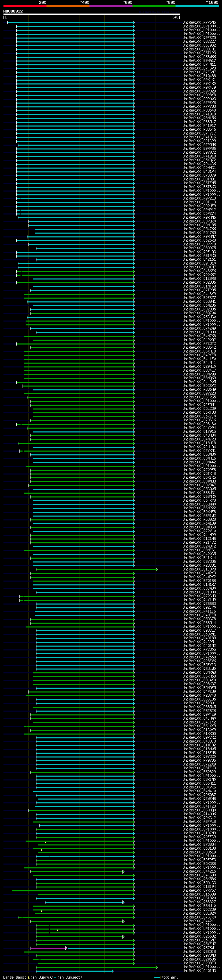The width and height of the screenshot is (222, 980).
Task: Select the UniRef100_O44215 label
Action: coord(199,871)
